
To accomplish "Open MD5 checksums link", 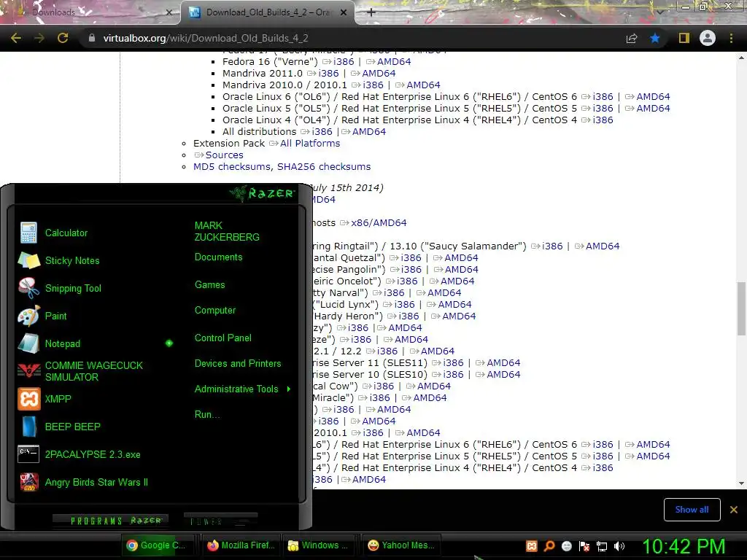I will click(x=232, y=167).
